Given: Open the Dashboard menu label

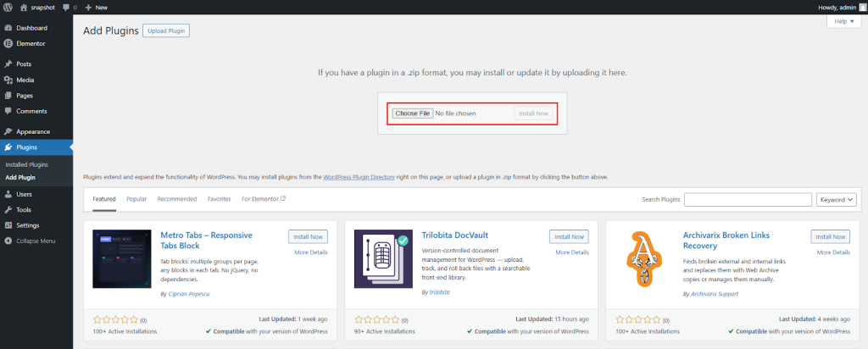Looking at the screenshot, I should [x=31, y=28].
